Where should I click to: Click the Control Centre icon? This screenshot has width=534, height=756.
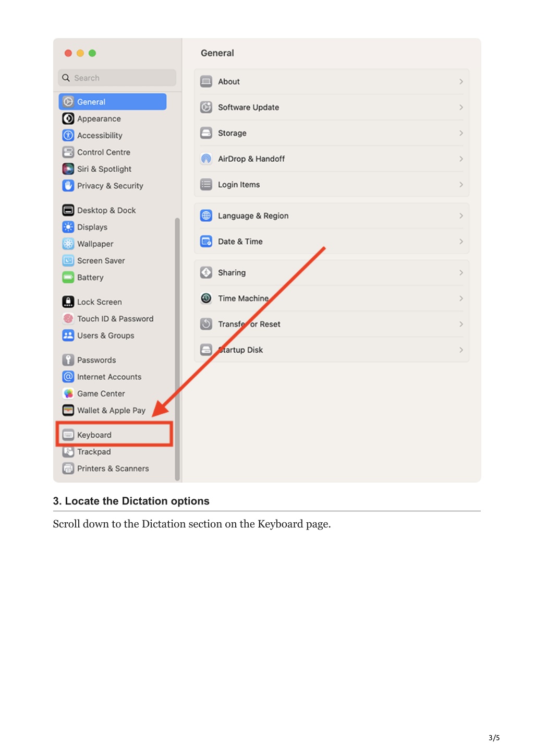coord(68,152)
